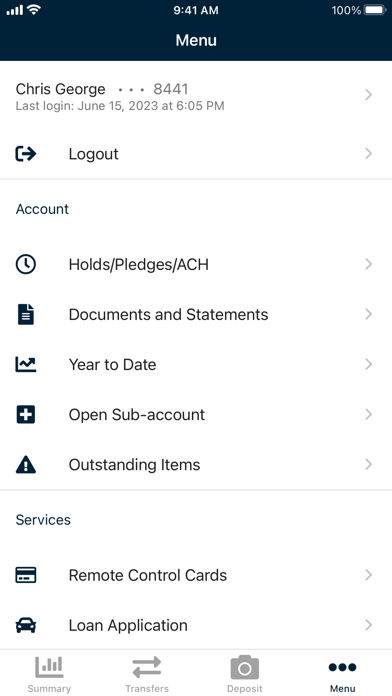Tap the plus icon for Open Sub-account
This screenshot has width=392, height=696.
click(26, 415)
